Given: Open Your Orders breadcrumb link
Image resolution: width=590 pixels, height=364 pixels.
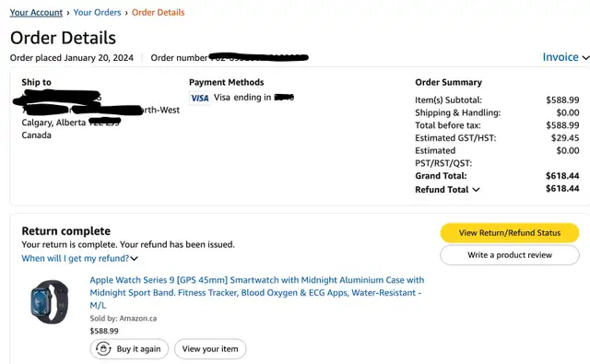Looking at the screenshot, I should pyautogui.click(x=97, y=12).
